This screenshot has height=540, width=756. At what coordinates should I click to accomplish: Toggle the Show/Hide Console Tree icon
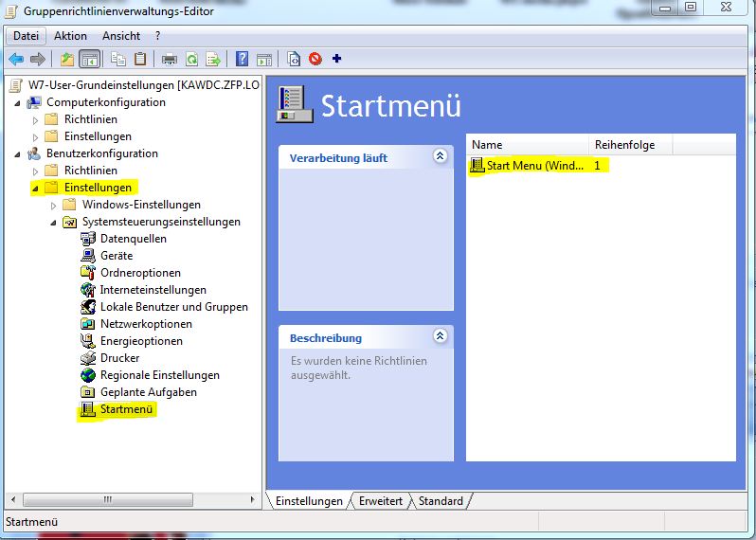(90, 60)
